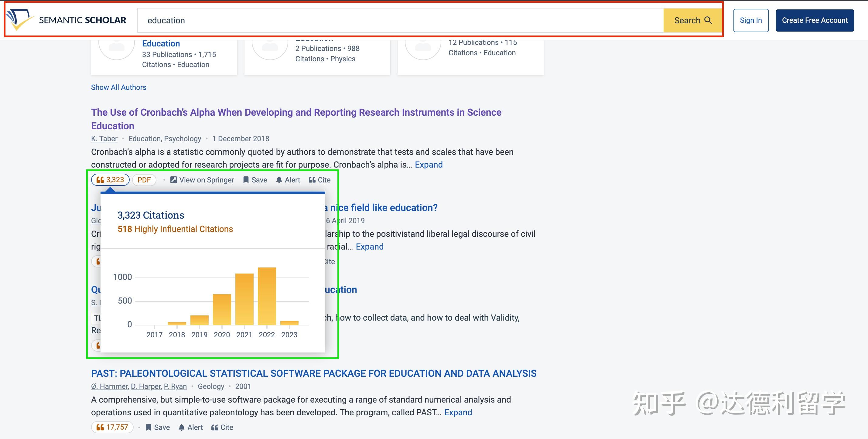
Task: Save the Cronbach's Alpha paper with bookmark icon
Action: pyautogui.click(x=246, y=180)
